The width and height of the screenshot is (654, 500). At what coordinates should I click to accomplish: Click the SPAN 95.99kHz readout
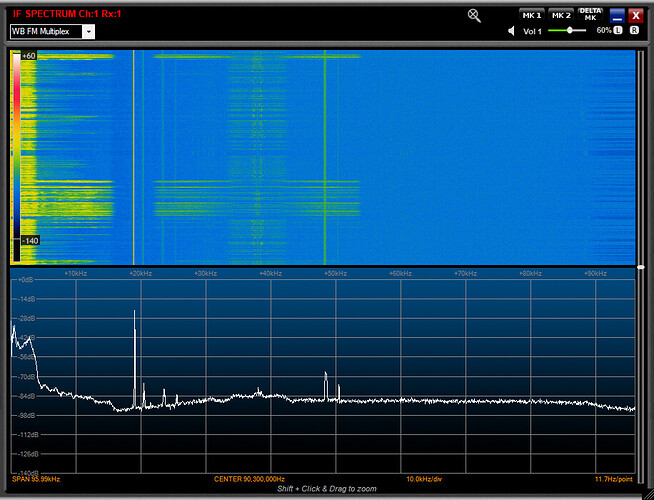(36, 479)
